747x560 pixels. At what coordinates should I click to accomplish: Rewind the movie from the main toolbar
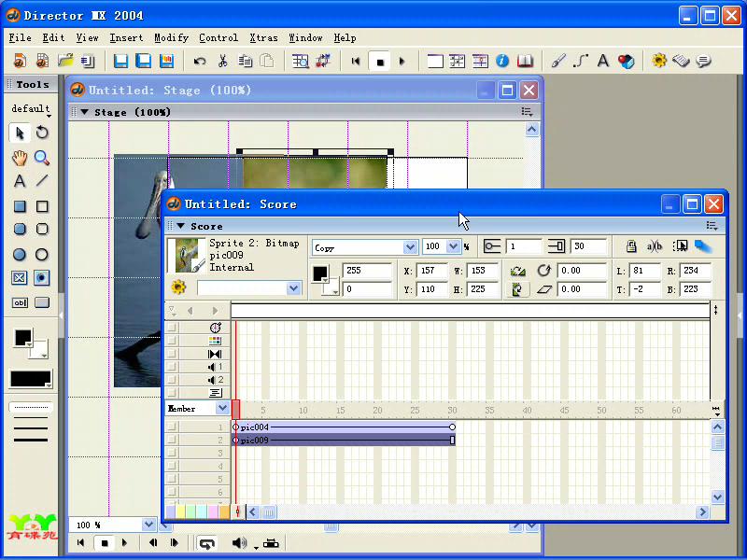(356, 61)
